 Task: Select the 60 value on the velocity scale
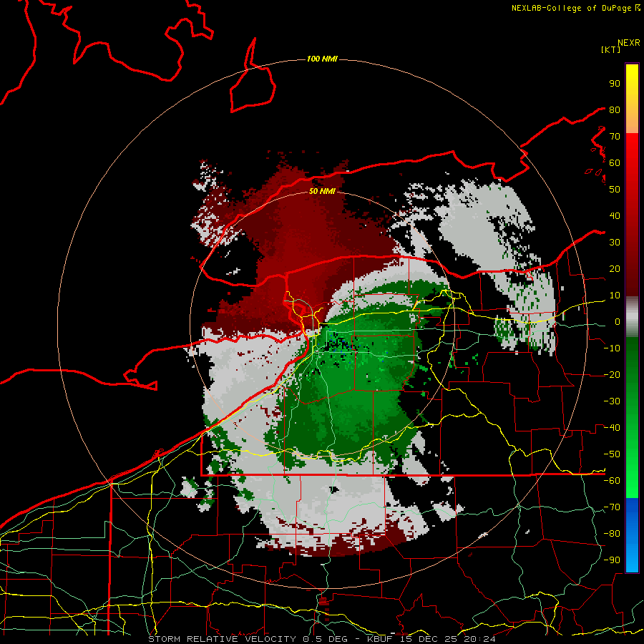[x=615, y=162]
